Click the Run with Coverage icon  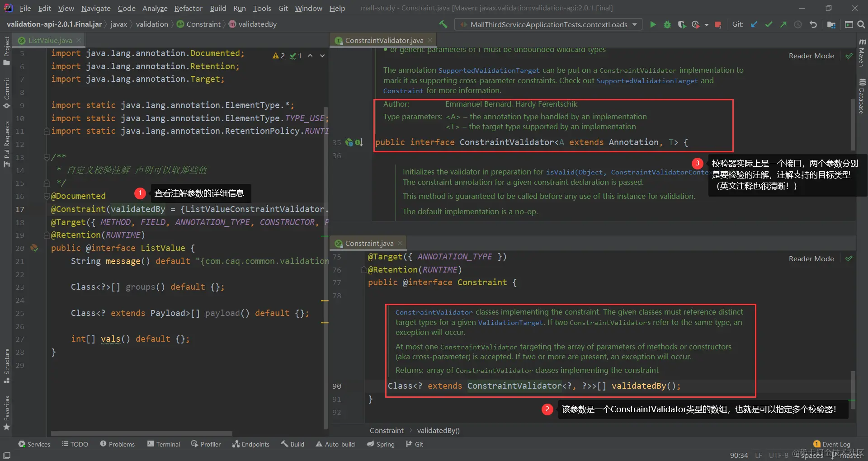(682, 24)
